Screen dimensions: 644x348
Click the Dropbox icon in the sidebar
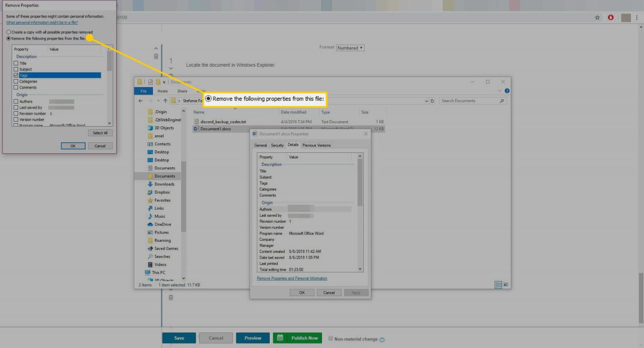tap(150, 192)
